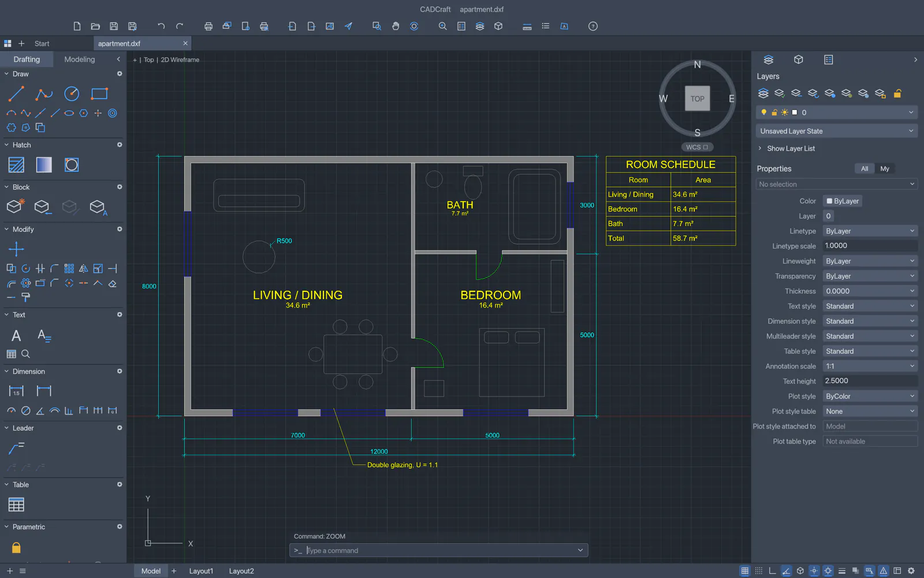
Task: Open the Plot style ByColor dropdown
Action: pos(870,397)
